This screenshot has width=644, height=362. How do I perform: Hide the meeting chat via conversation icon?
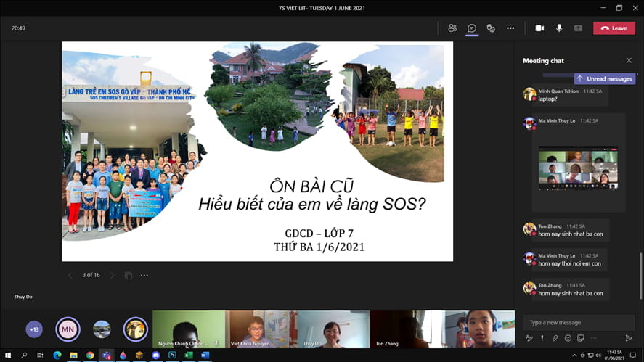[471, 28]
